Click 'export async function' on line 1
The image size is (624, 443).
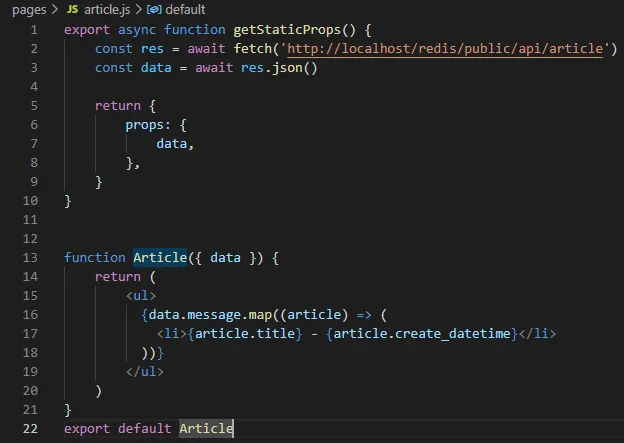[x=144, y=30]
